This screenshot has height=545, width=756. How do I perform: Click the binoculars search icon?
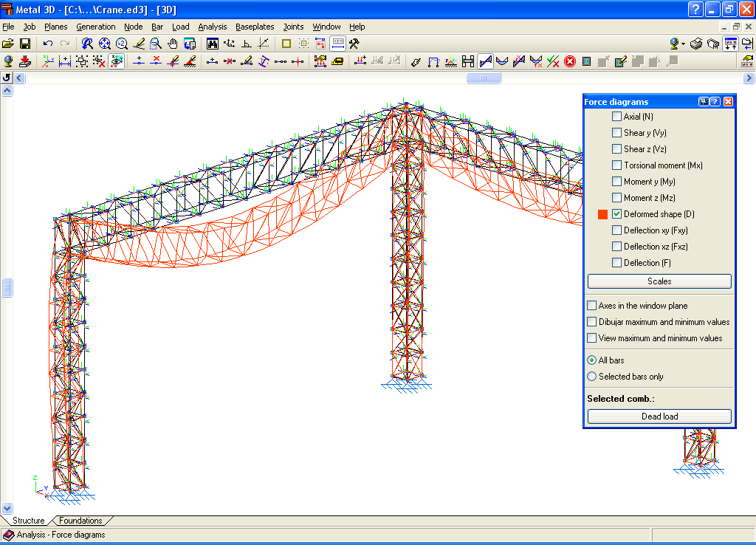212,44
